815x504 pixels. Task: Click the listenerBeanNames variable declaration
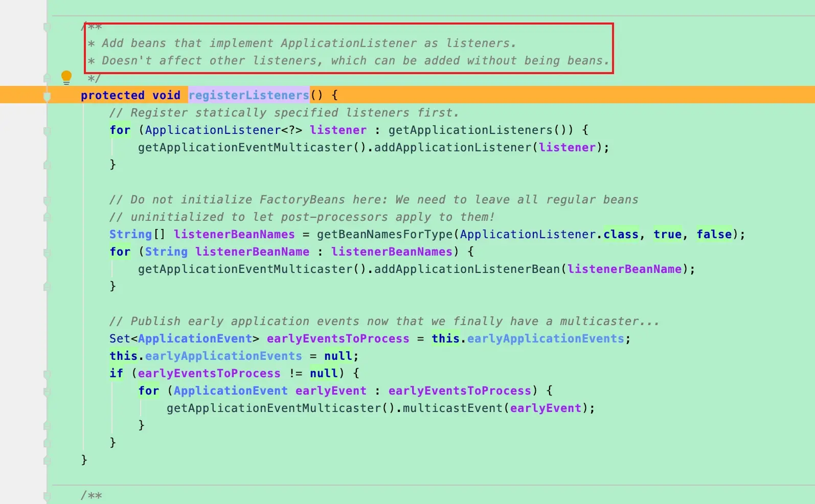tap(234, 234)
